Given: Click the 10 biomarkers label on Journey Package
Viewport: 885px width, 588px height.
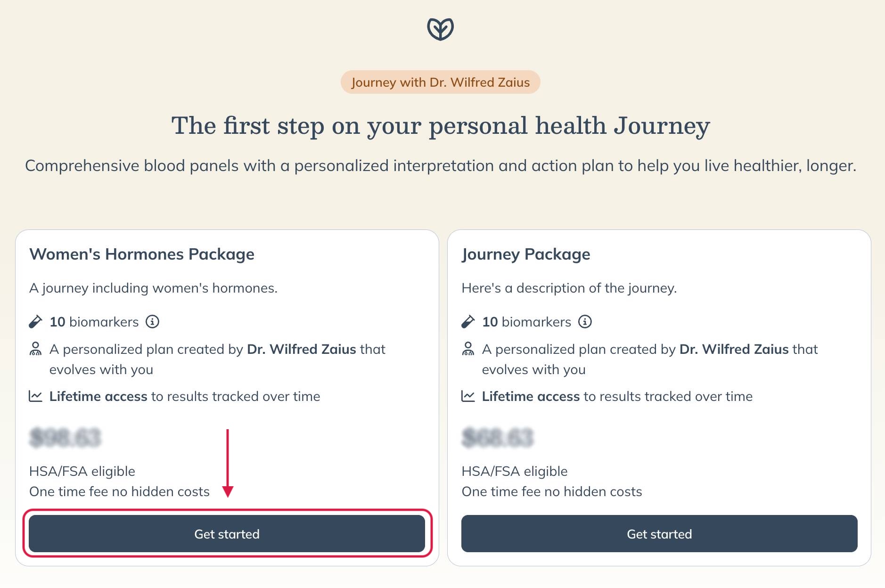Looking at the screenshot, I should coord(526,322).
